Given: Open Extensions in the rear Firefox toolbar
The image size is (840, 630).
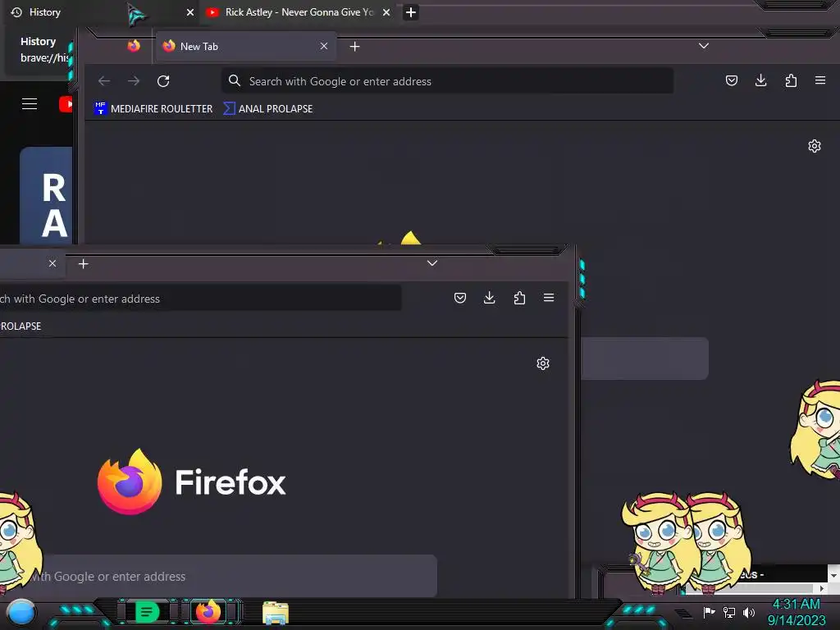Looking at the screenshot, I should click(x=791, y=80).
